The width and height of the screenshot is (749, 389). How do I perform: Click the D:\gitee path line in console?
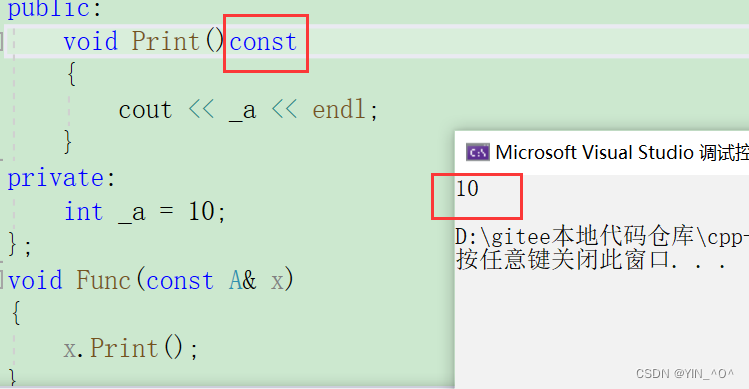pos(602,237)
